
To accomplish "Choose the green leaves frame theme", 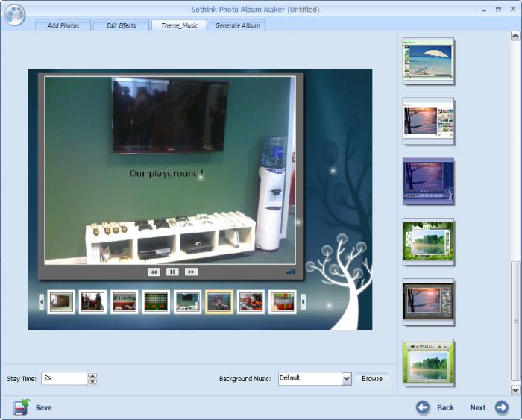I will (x=428, y=242).
